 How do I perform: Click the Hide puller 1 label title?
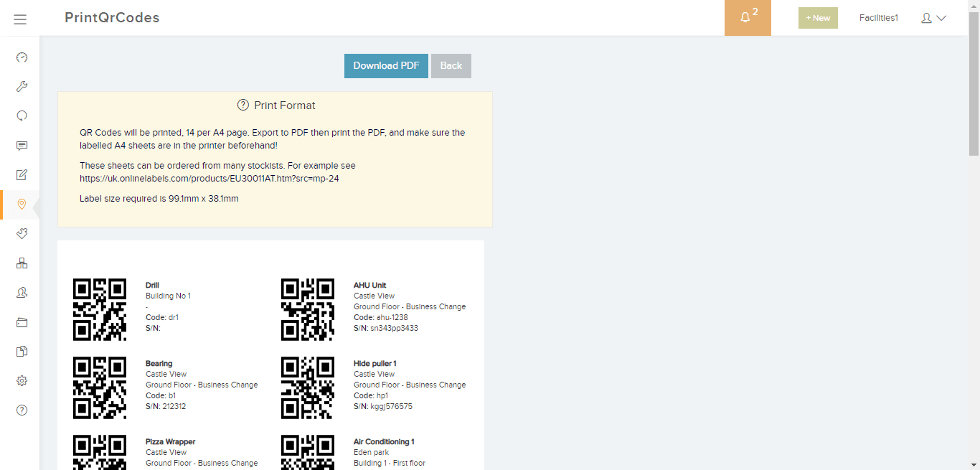point(375,363)
